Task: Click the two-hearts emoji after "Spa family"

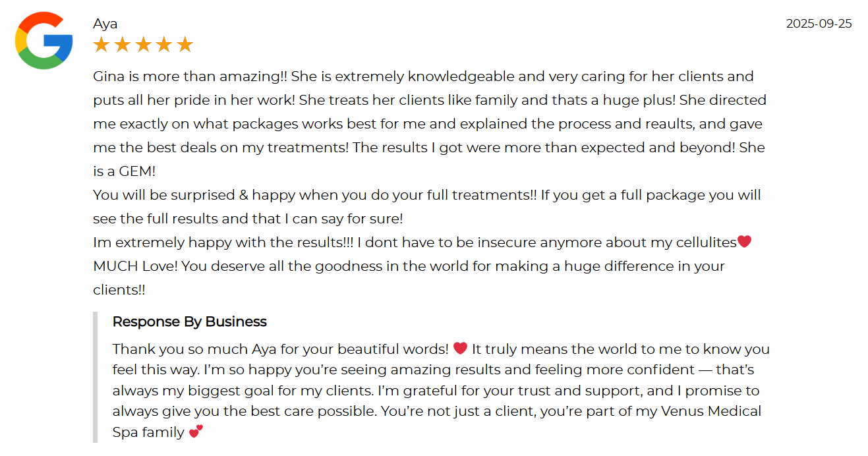Action: tap(196, 432)
